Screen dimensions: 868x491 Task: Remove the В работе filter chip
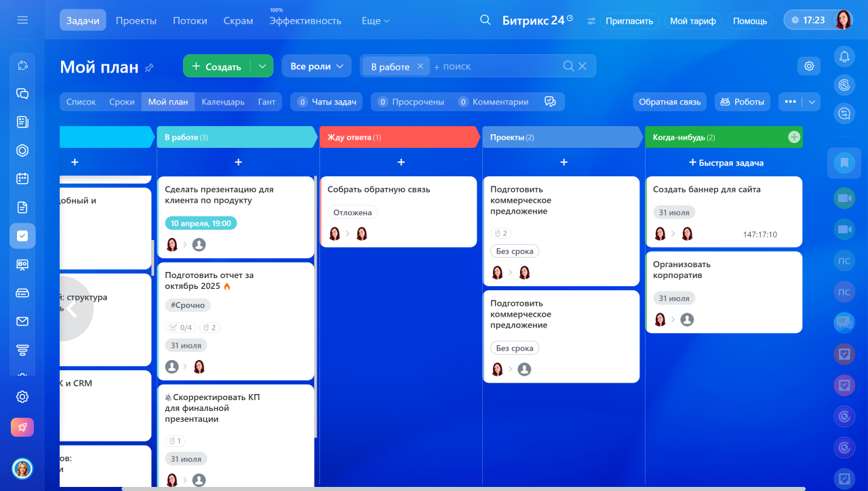420,66
